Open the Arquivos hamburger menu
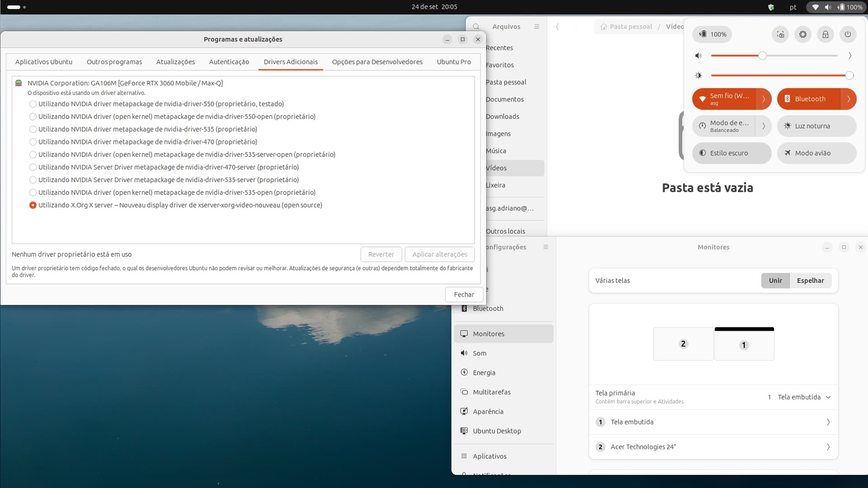This screenshot has height=488, width=868. pos(537,27)
